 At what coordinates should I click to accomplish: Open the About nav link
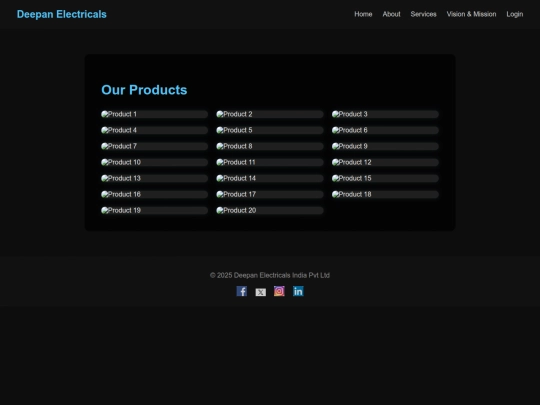[392, 14]
